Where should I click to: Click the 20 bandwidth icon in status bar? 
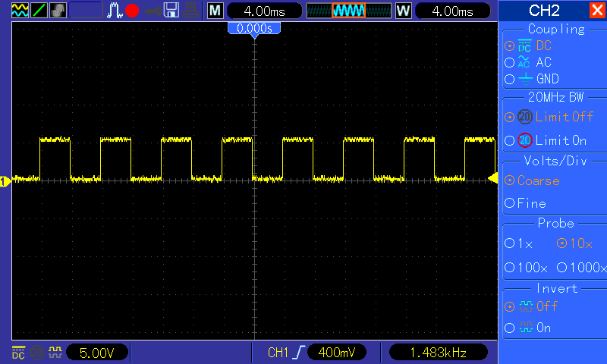[37, 353]
